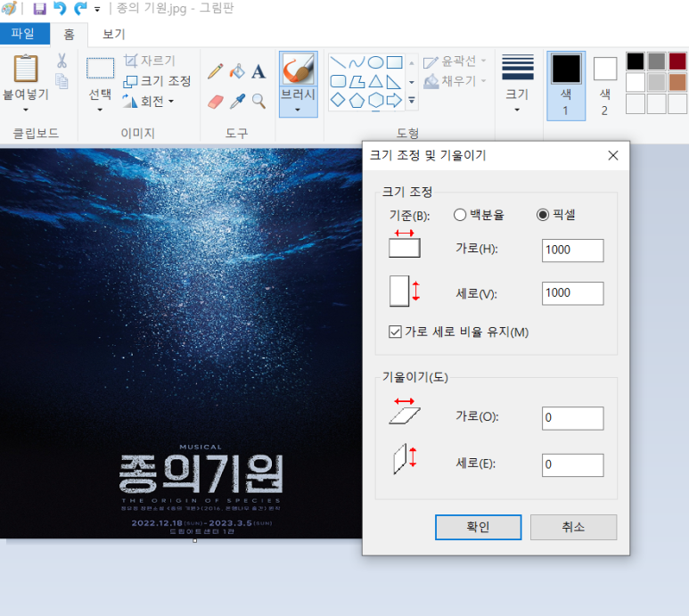Pick the oval shape
This screenshot has height=616, width=689.
click(375, 62)
